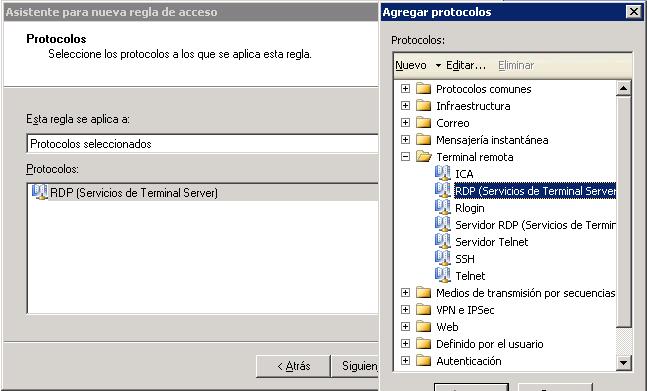Select the Web folder label
Screen dimensions: 647x391
447,327
